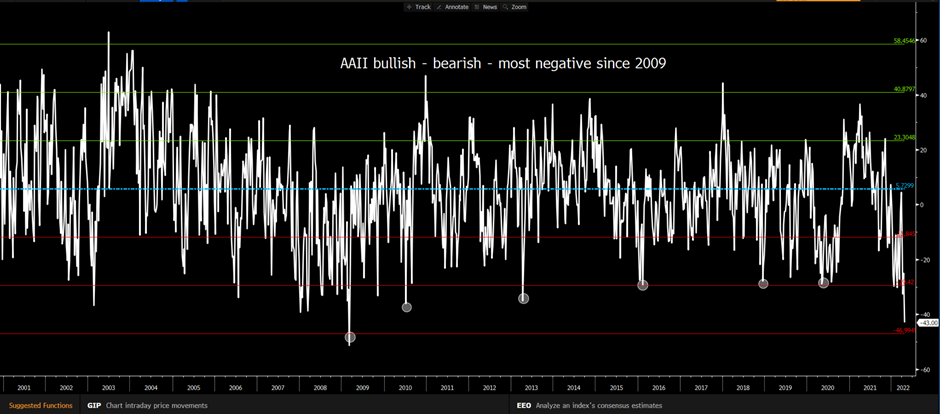Click the 2013 low circle marker

coord(524,298)
